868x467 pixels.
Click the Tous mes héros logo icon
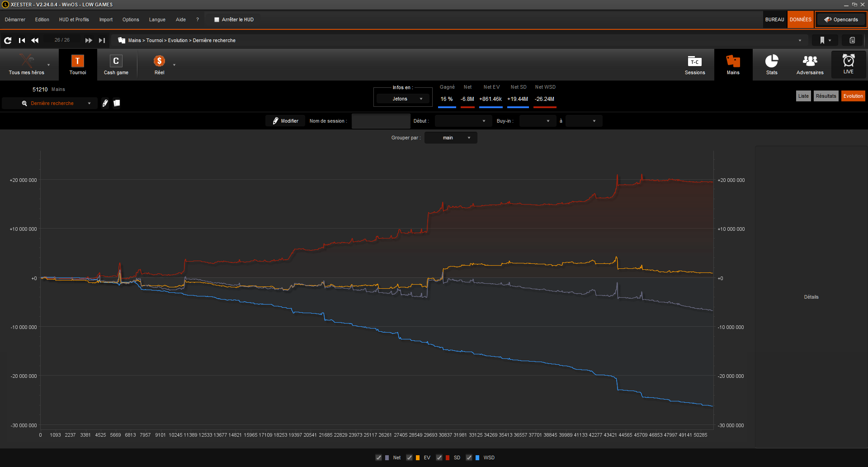(27, 61)
